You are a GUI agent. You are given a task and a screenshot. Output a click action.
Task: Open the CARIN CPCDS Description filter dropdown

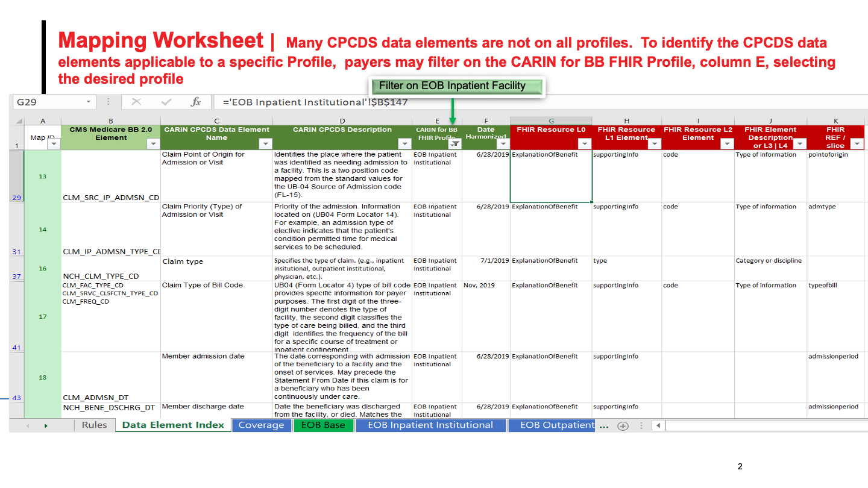(404, 143)
